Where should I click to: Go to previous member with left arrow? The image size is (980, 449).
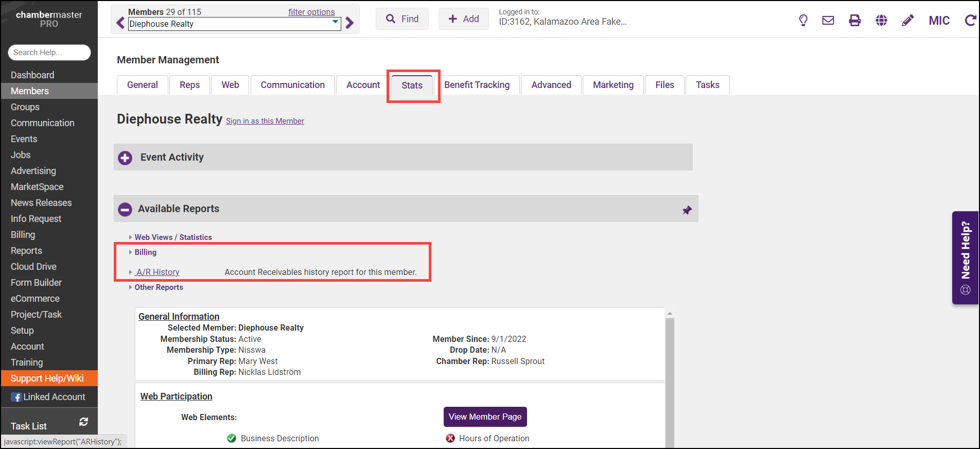tap(120, 23)
